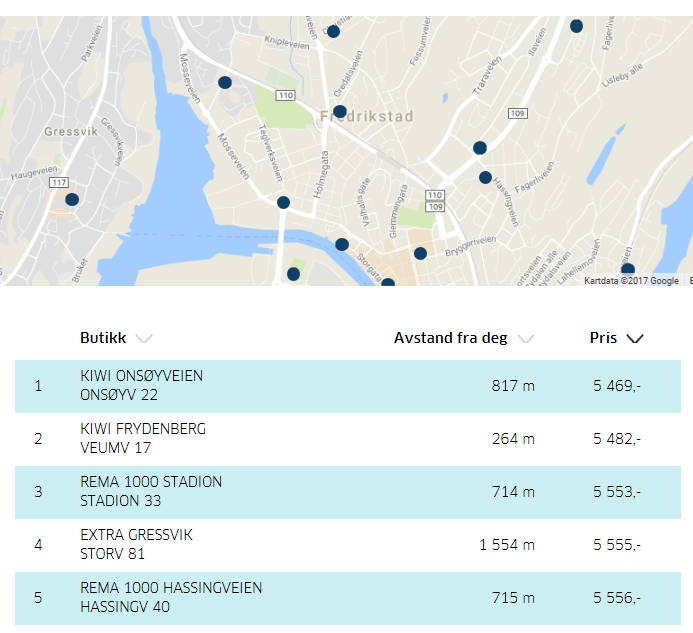Select marker left of Bryggeriveien label

tap(420, 253)
